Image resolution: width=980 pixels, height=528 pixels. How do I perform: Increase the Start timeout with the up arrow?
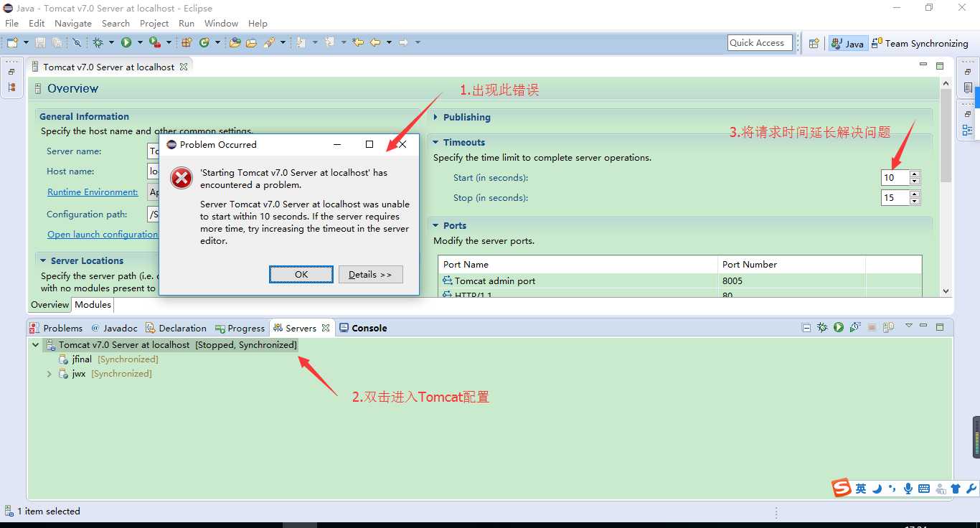click(915, 174)
